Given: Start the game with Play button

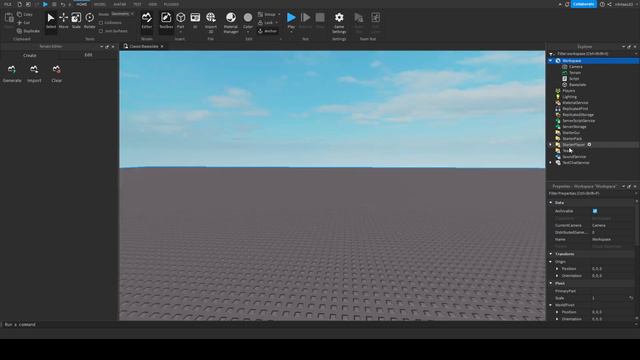Looking at the screenshot, I should 291,18.
